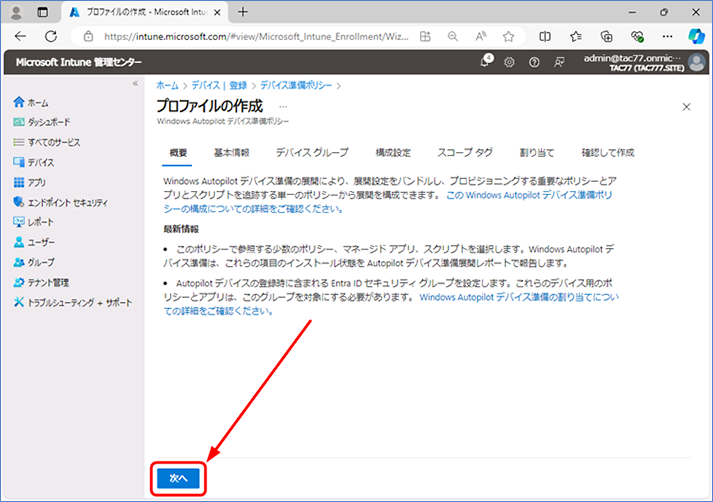
Task: Click the 次へ button
Action: point(178,478)
